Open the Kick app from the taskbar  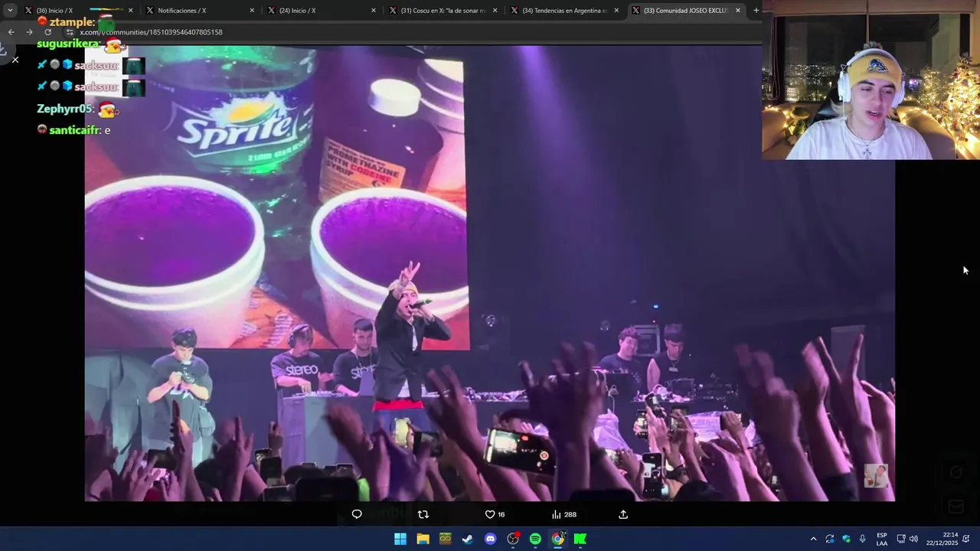pyautogui.click(x=580, y=539)
